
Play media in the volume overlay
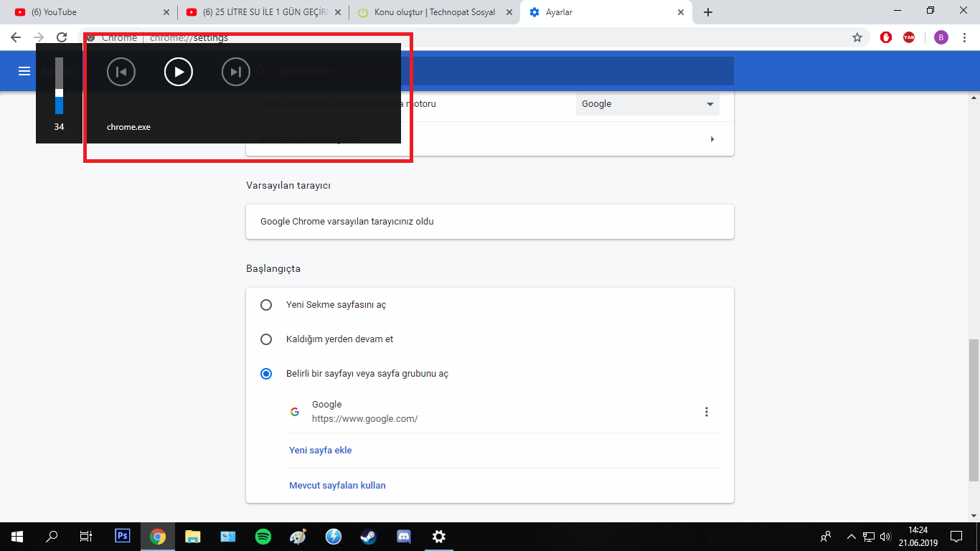[179, 72]
